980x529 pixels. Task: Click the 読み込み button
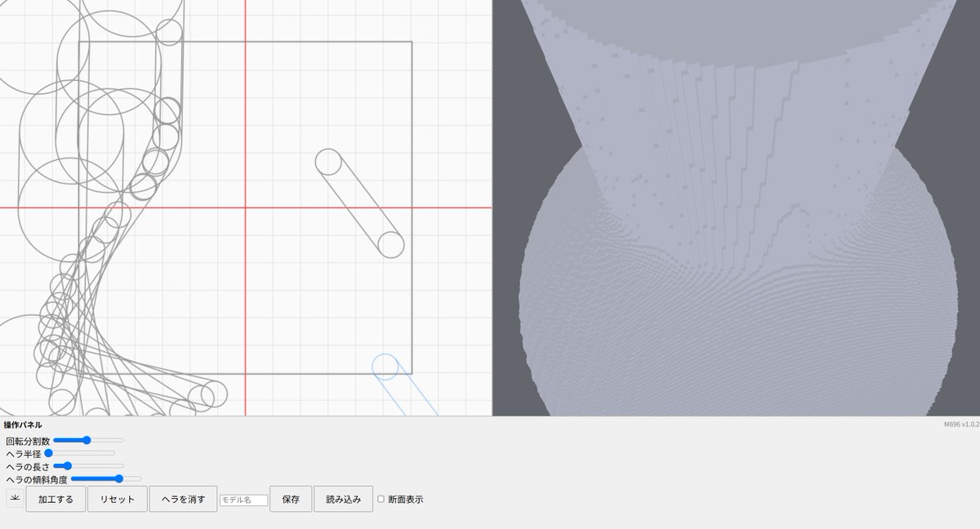[x=343, y=499]
